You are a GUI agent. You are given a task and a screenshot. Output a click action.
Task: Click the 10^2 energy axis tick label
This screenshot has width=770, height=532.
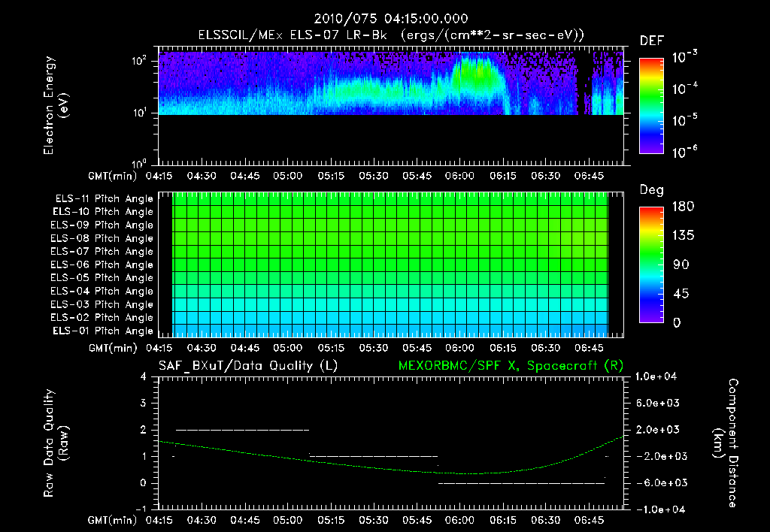pyautogui.click(x=139, y=61)
